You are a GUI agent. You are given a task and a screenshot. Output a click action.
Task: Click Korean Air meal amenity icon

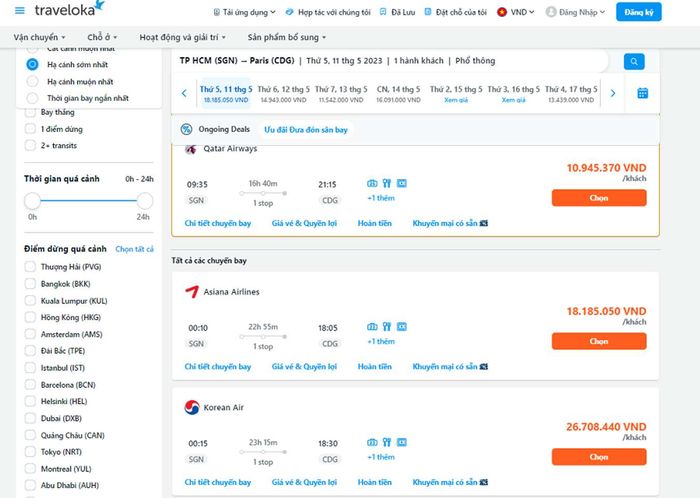click(x=387, y=442)
